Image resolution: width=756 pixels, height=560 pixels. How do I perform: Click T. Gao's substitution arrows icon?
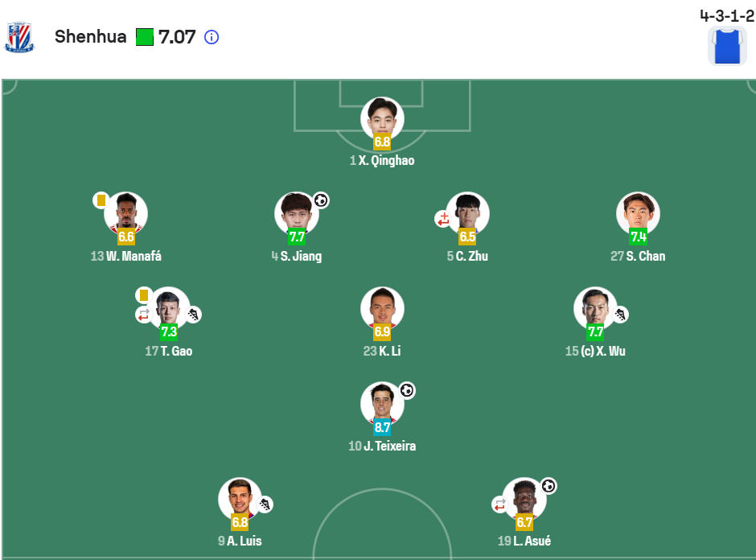coord(144,315)
